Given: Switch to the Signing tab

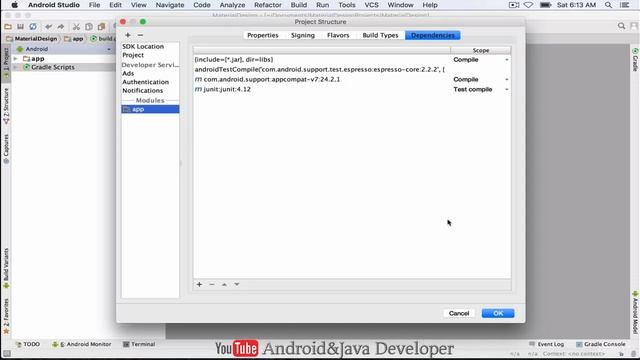Looking at the screenshot, I should tap(302, 35).
